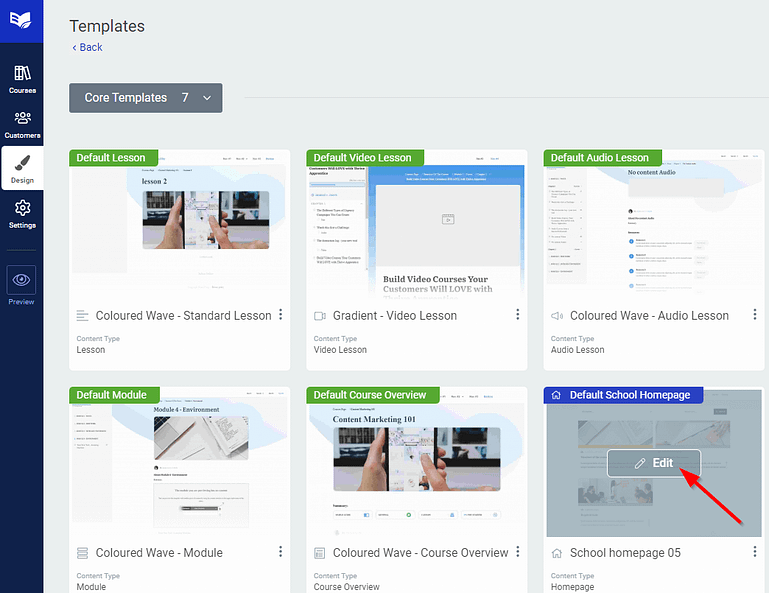The height and width of the screenshot is (593, 769).
Task: Click the Preview eye icon
Action: coord(21,280)
